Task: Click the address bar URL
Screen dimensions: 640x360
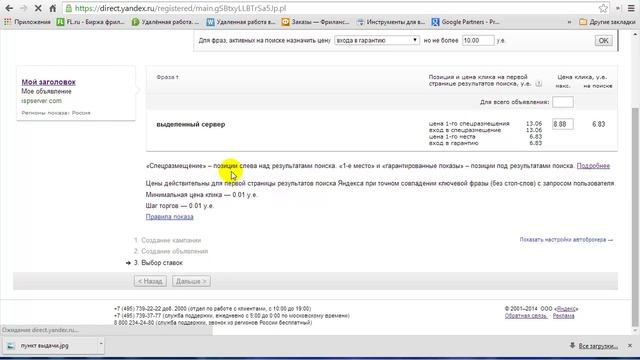Action: coord(180,8)
